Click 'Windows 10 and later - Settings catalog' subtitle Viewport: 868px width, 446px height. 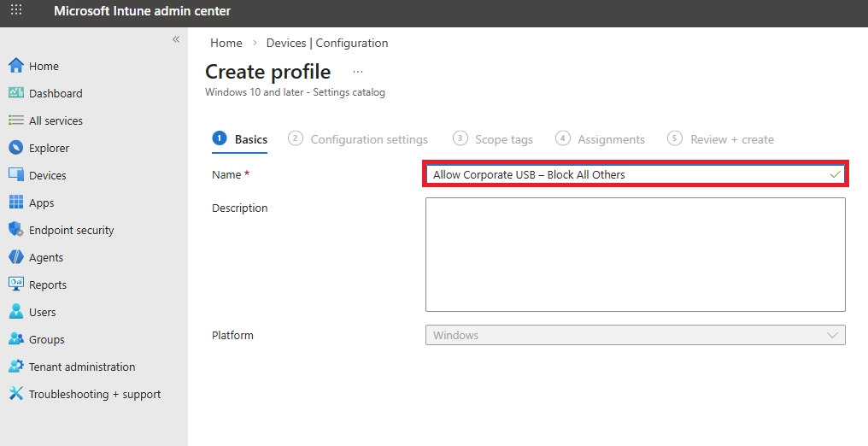pyautogui.click(x=295, y=92)
